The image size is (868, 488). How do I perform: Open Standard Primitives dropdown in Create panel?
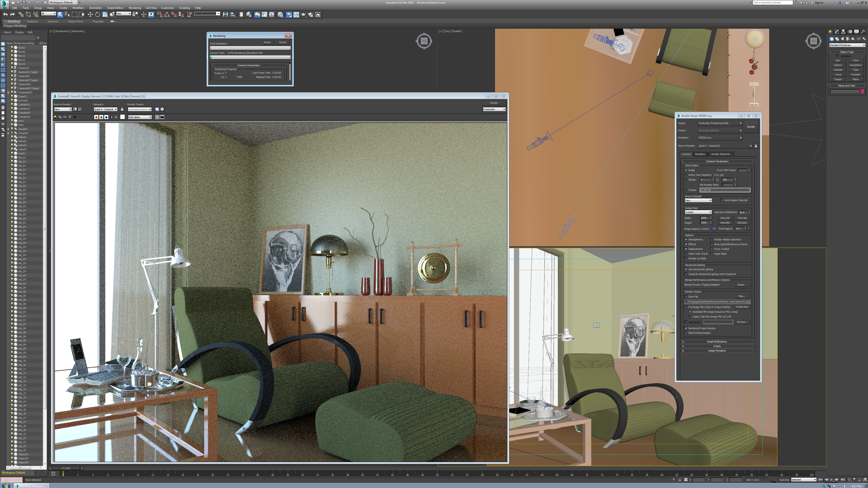(x=847, y=45)
